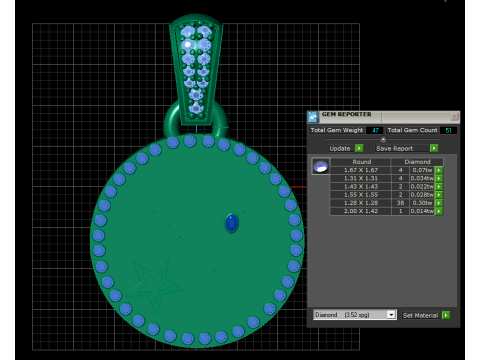Click green arrow for 1.67 X 1.67 row
Image resolution: width=480 pixels, height=360 pixels.
[x=439, y=170]
